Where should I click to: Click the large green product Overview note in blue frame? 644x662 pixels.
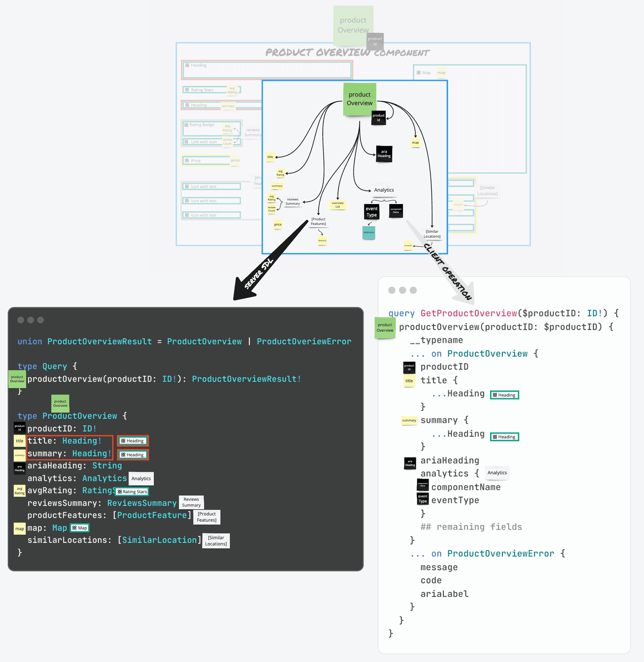(x=360, y=99)
